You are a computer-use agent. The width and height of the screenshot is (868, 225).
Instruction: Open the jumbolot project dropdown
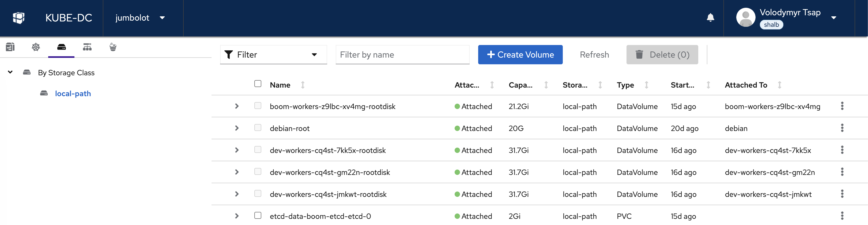point(140,18)
